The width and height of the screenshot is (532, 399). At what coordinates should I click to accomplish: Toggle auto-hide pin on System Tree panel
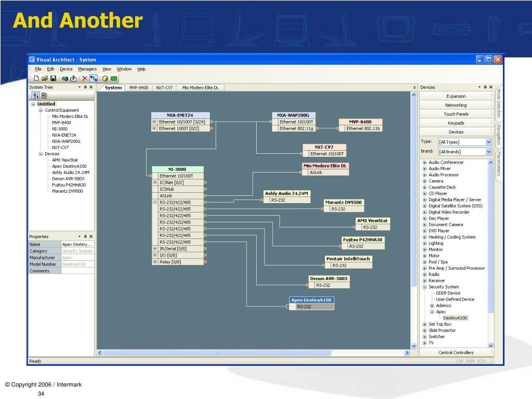point(85,87)
